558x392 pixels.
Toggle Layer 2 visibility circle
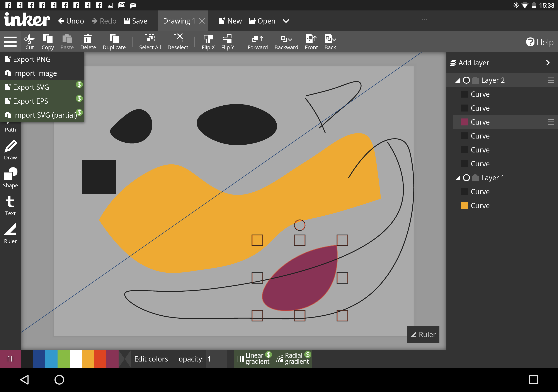466,80
